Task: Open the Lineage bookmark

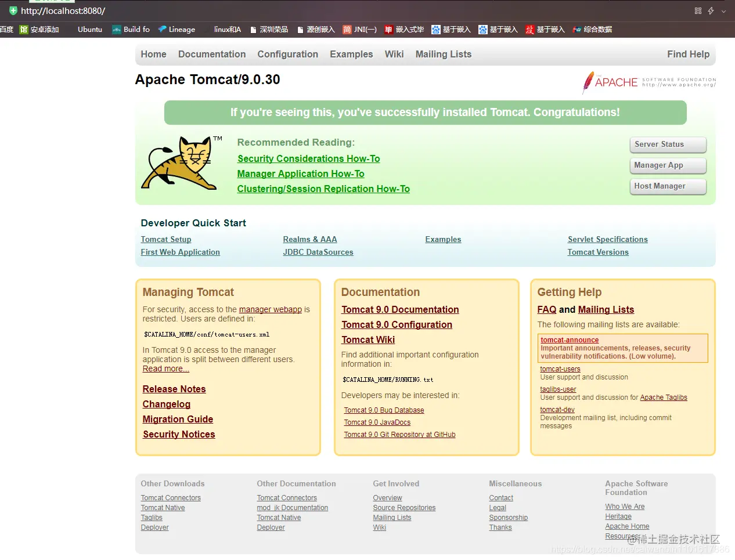Action: click(x=176, y=29)
